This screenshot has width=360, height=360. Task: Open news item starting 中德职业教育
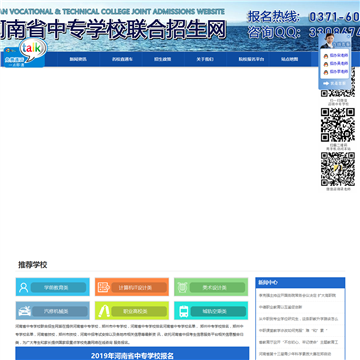[x=280, y=307]
